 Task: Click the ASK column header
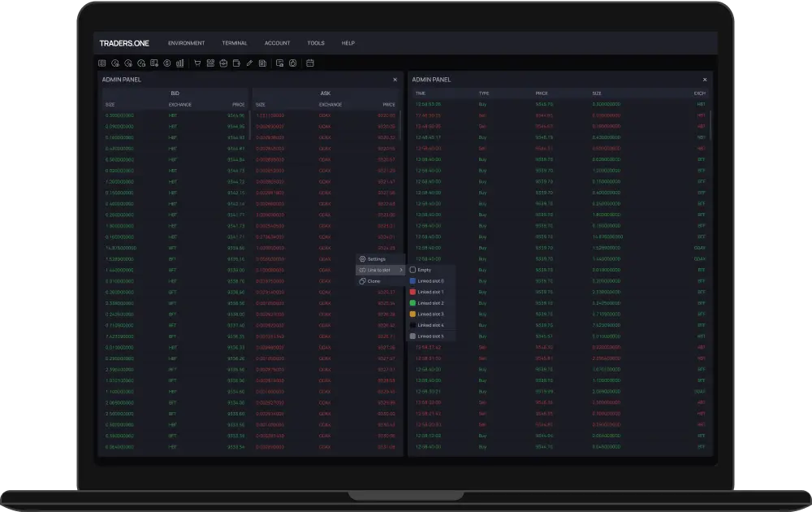pyautogui.click(x=325, y=93)
